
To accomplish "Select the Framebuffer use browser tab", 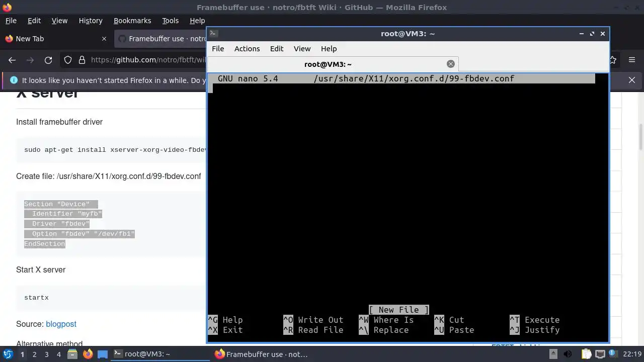I will pyautogui.click(x=160, y=39).
